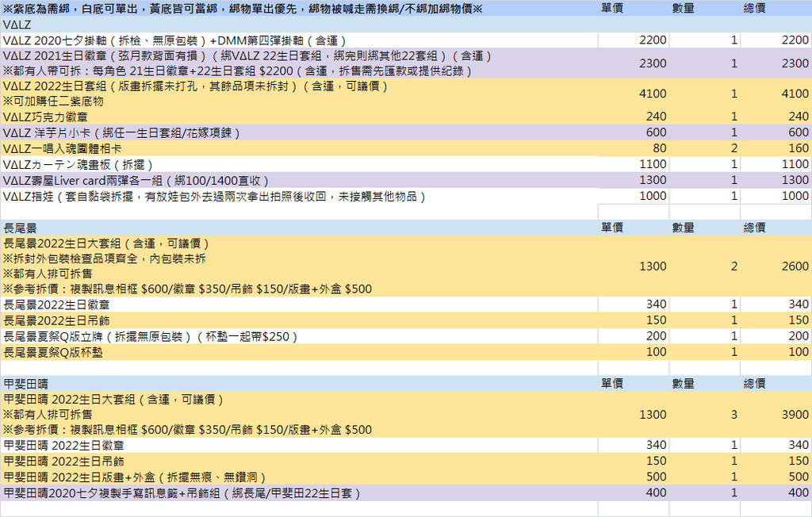Click the 長尾景夏祭Q版立牌 item cell

point(299,336)
